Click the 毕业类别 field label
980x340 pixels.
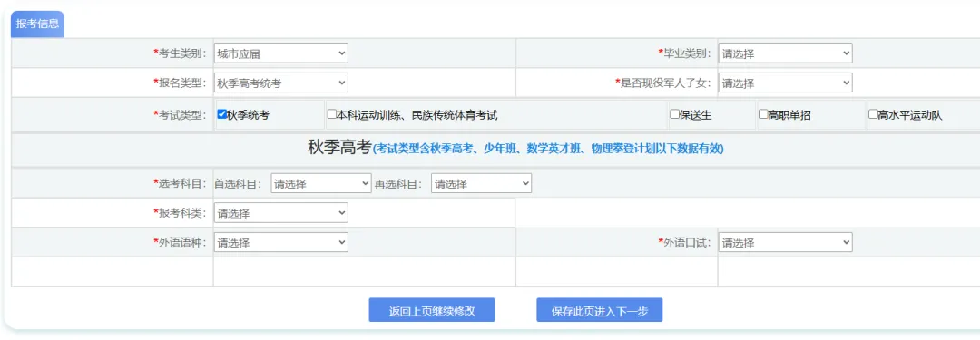[x=684, y=53]
